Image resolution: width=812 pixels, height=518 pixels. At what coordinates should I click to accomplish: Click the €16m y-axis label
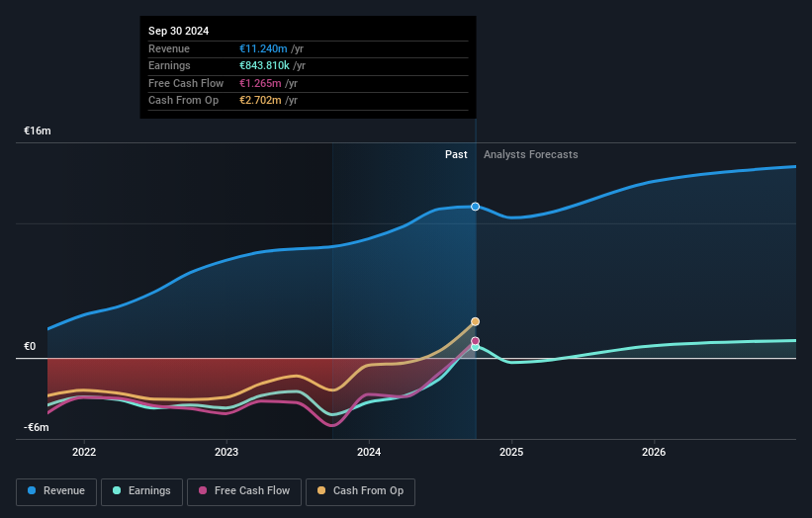[38, 130]
